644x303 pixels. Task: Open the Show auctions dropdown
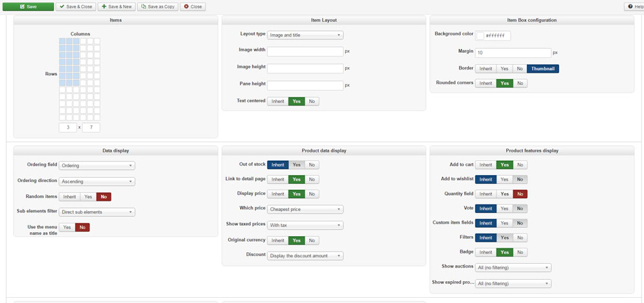(x=513, y=268)
